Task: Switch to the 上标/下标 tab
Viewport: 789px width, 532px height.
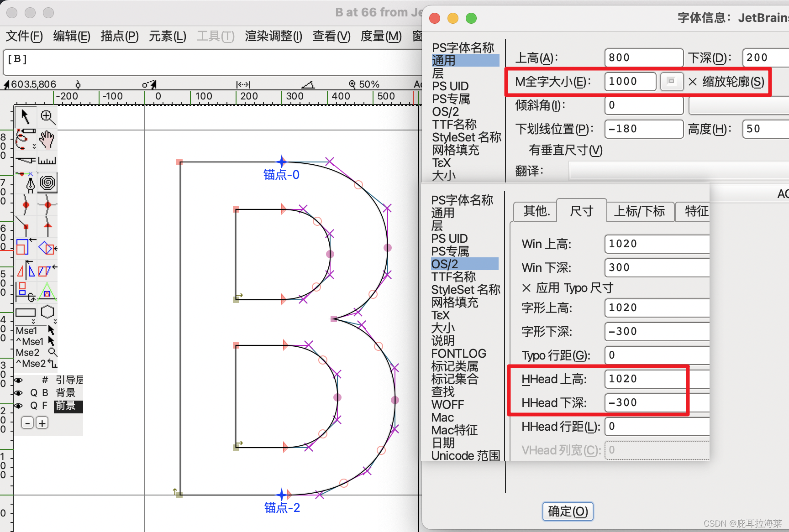Action: point(639,211)
